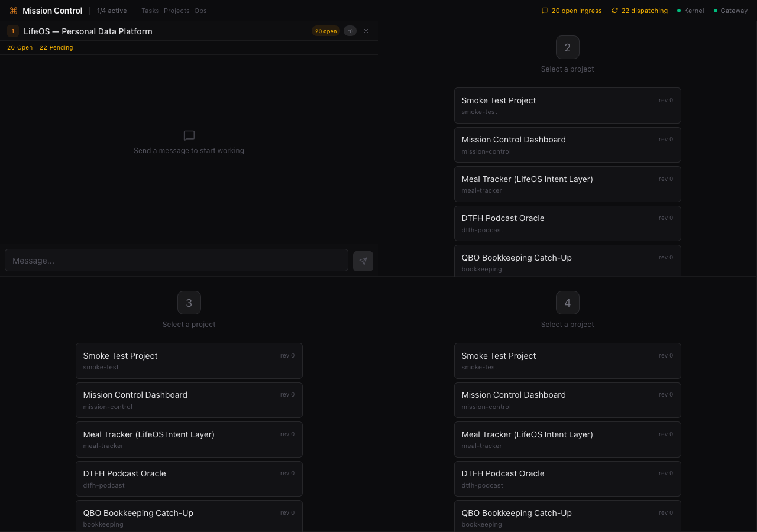This screenshot has width=757, height=532.
Task: Pick Meal Tracker project in pane 4
Action: click(567, 439)
